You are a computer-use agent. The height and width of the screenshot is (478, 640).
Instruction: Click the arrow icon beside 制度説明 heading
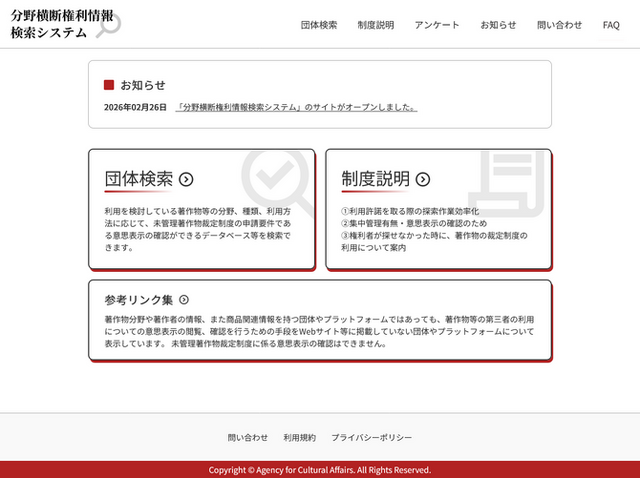point(423,179)
